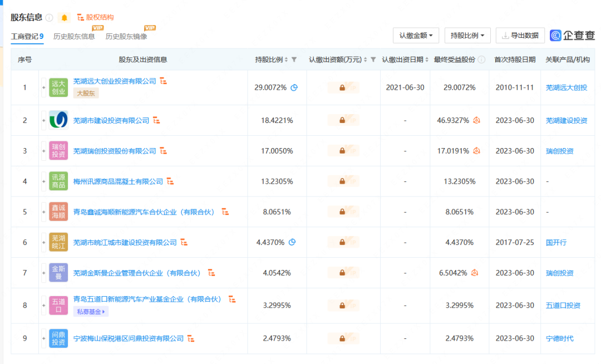Open 芜湖金斯曼企业管理合伙企业 company link
The width and height of the screenshot is (601, 364).
pyautogui.click(x=137, y=273)
